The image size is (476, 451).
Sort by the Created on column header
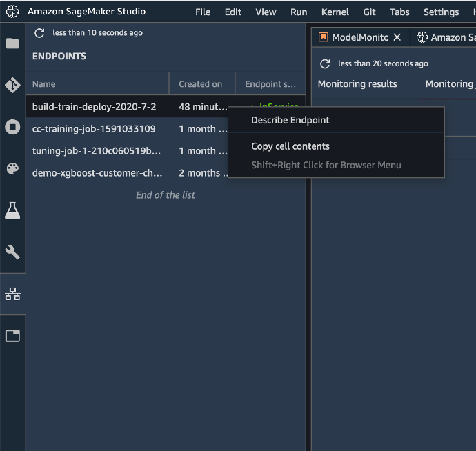pos(200,84)
